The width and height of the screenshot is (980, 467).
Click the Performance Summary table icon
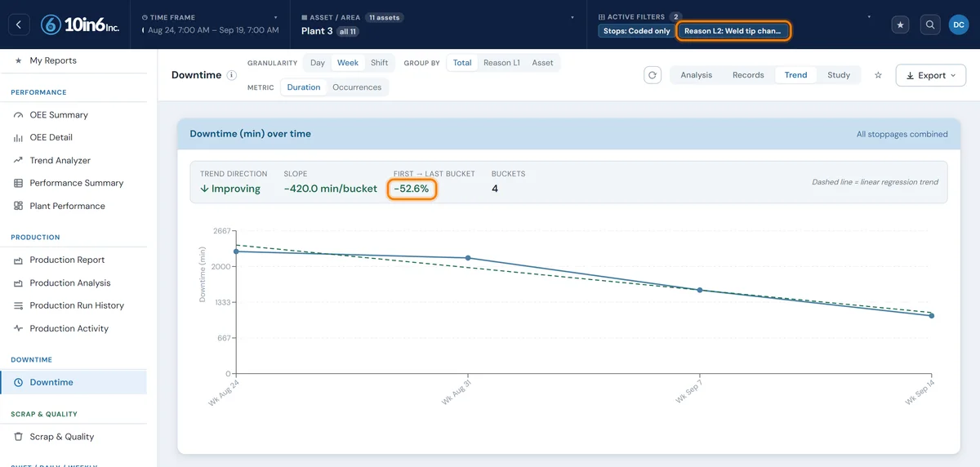(19, 184)
